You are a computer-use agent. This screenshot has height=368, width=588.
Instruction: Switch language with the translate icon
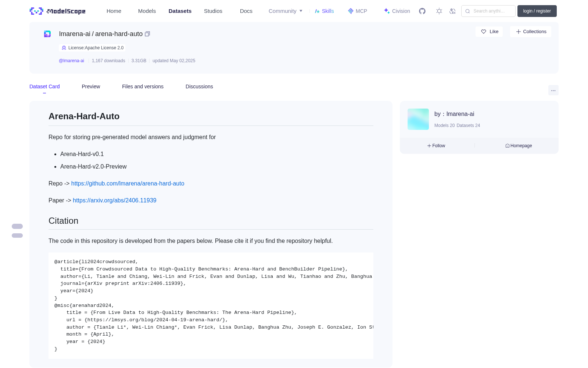pyautogui.click(x=452, y=11)
